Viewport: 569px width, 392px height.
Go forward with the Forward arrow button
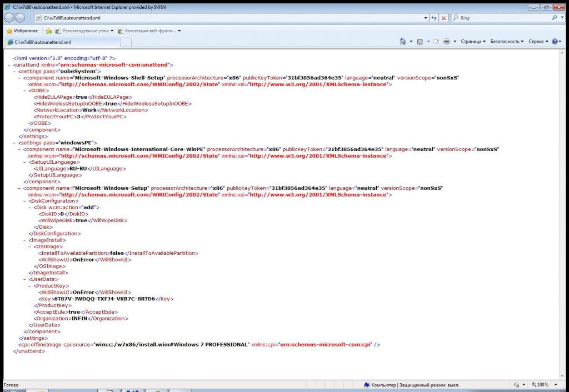click(x=20, y=18)
